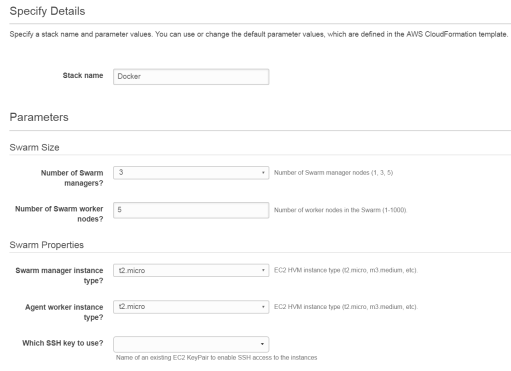Open the SSH key selection dropdown
The height and width of the screenshot is (371, 511).
[x=191, y=344]
